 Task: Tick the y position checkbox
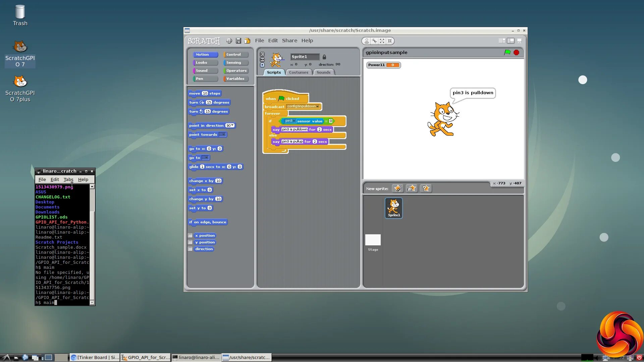coord(190,242)
